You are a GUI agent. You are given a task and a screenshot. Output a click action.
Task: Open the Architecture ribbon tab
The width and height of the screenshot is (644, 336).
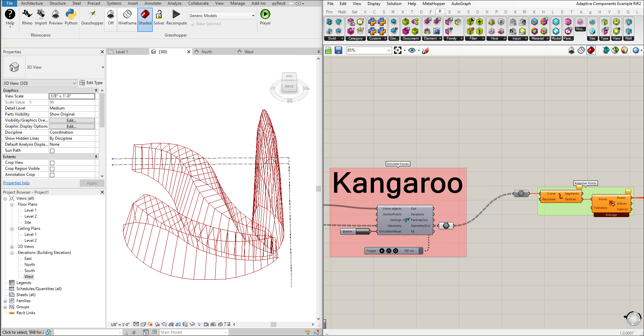coord(32,3)
